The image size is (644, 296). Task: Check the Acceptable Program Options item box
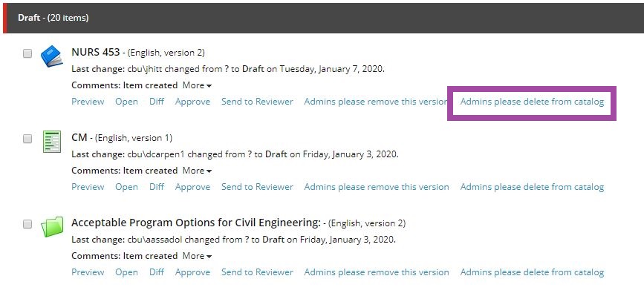point(27,224)
